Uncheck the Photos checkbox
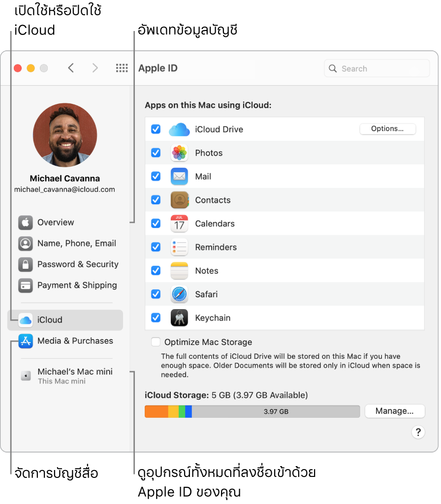The width and height of the screenshot is (441, 504). coord(156,153)
